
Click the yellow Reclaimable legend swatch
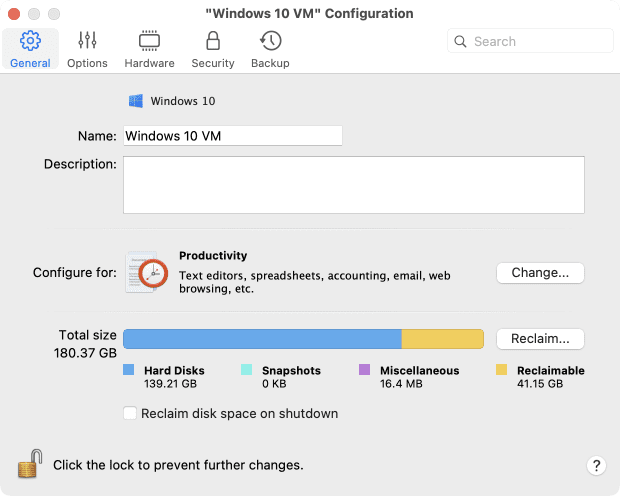502,370
